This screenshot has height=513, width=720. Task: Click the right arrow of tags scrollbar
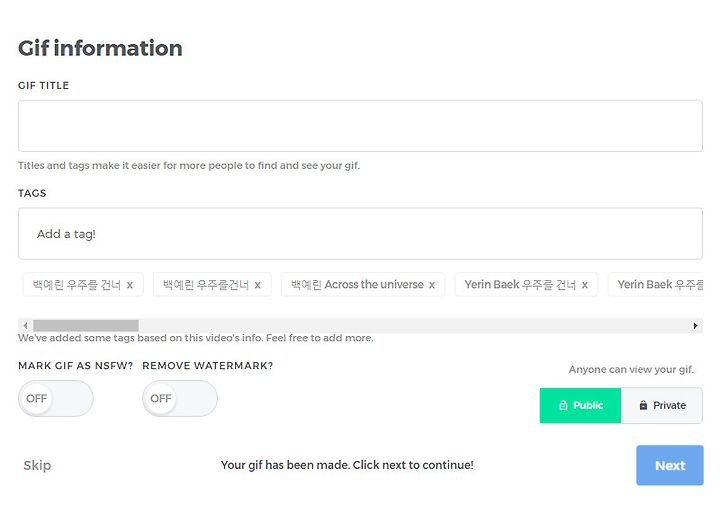tap(696, 326)
